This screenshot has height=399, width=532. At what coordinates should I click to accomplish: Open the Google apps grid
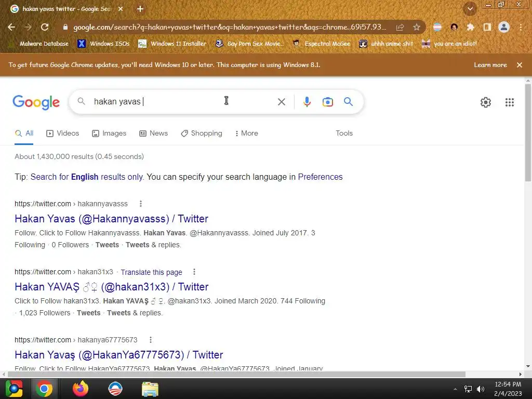[x=509, y=102]
